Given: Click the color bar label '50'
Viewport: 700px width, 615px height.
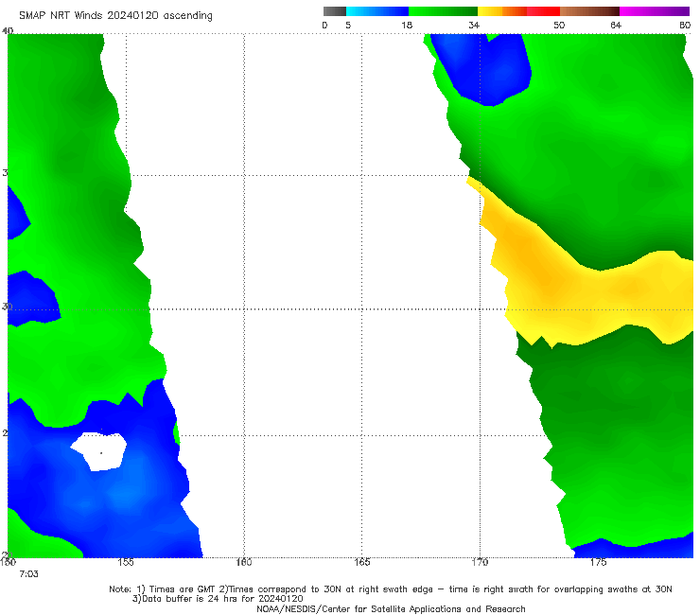Looking at the screenshot, I should click(559, 25).
